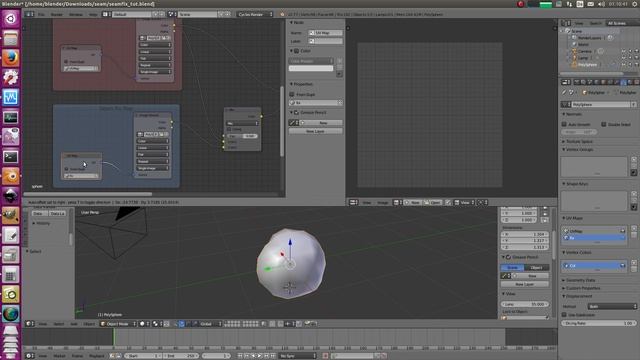
Task: Click the grease pencil draw icon in node panel
Action: [x=292, y=122]
